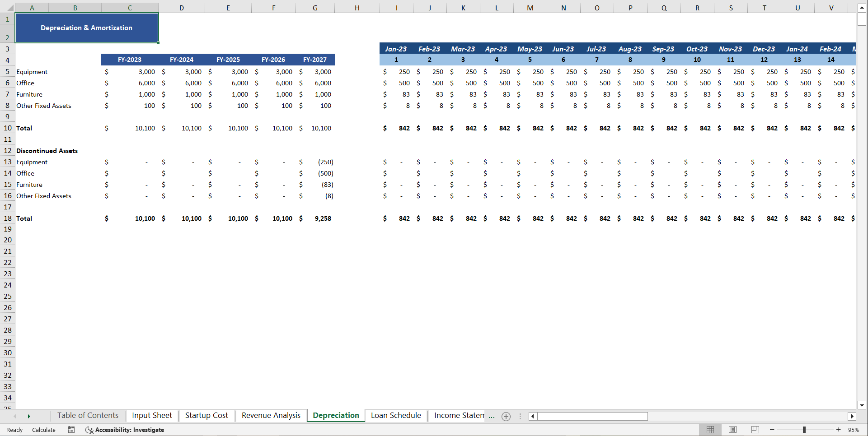Add a new worksheet with the plus button
Viewport: 868px width, 436px height.
tap(506, 416)
